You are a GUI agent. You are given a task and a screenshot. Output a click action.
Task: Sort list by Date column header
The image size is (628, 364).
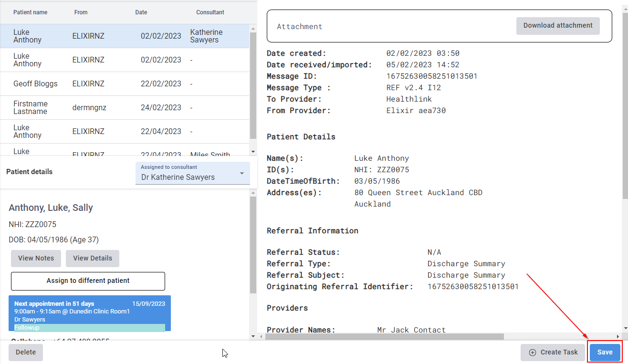(141, 12)
